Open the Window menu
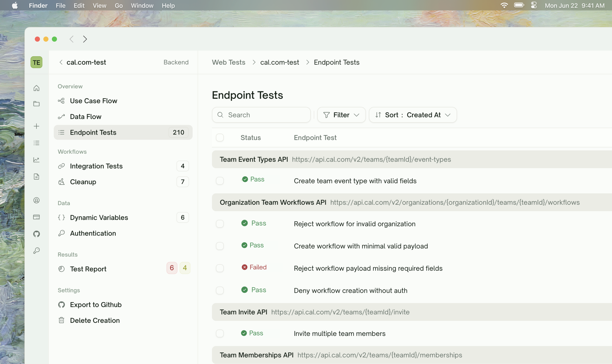612x364 pixels. [x=142, y=5]
